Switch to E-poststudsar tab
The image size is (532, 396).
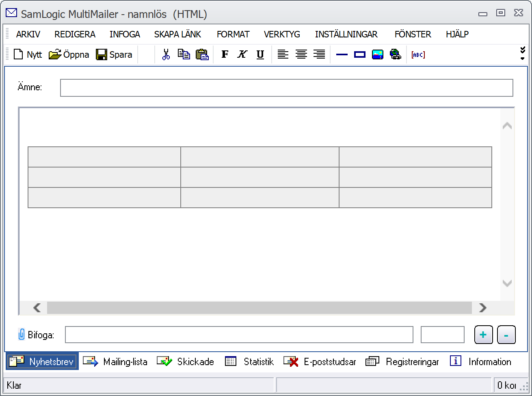pyautogui.click(x=320, y=361)
